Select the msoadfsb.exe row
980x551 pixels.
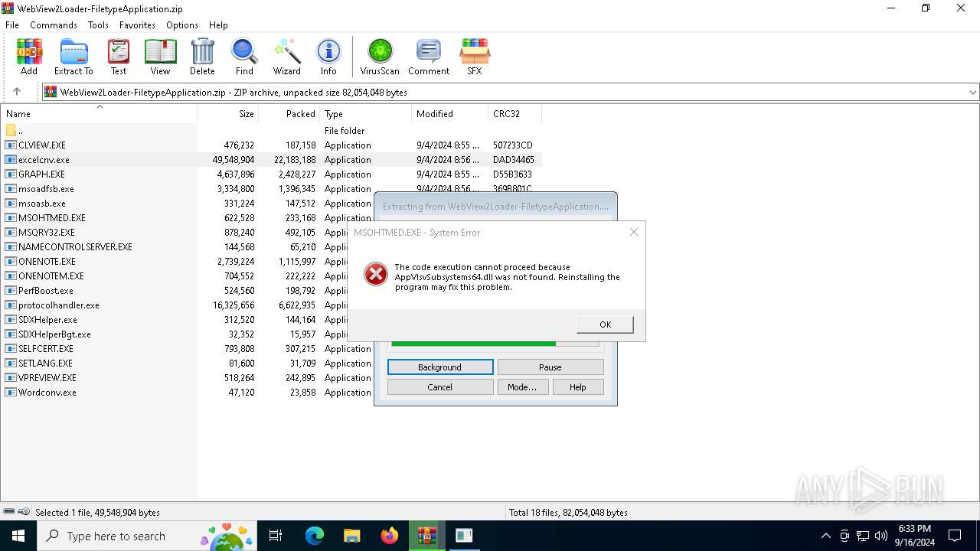(272, 189)
